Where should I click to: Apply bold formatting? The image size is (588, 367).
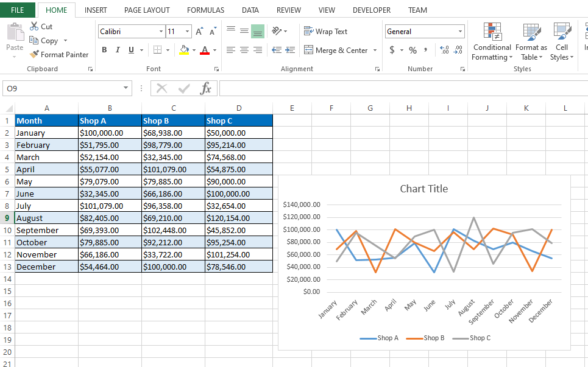pos(104,49)
